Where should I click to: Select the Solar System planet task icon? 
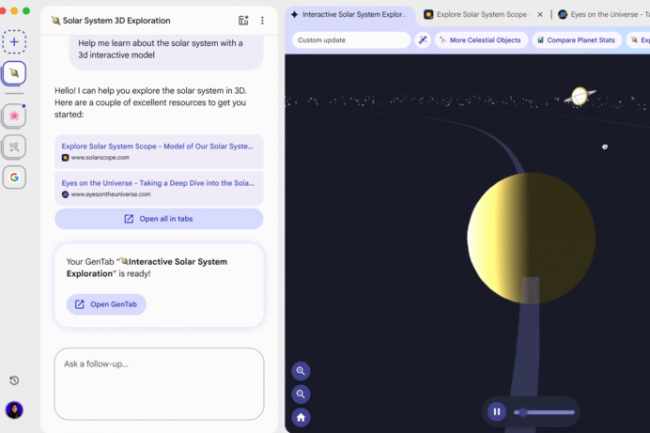pos(14,73)
